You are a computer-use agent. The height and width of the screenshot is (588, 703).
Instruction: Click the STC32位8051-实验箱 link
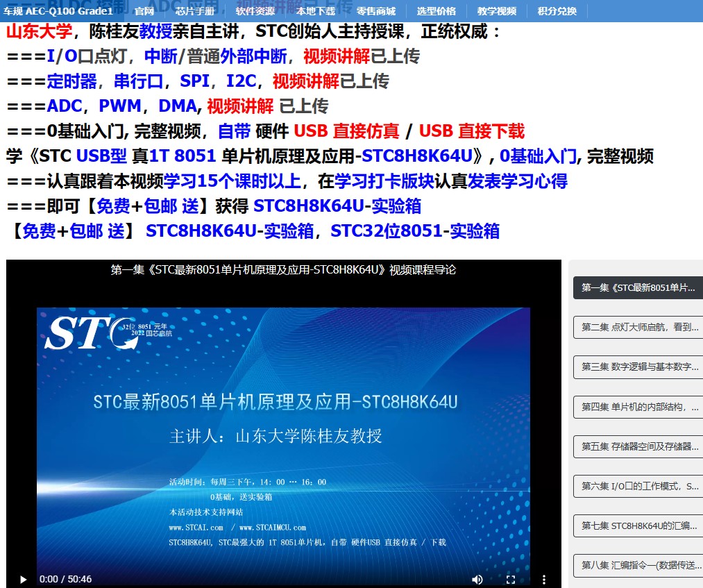coord(415,231)
